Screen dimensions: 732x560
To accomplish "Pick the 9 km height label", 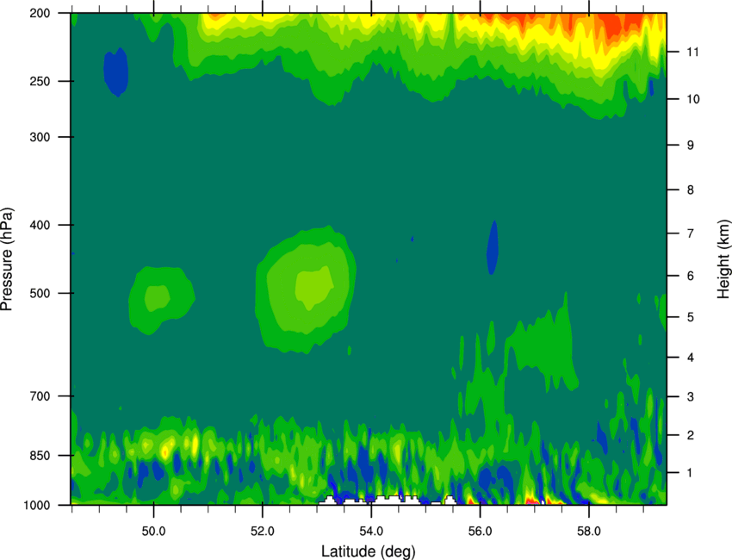I will tap(691, 146).
